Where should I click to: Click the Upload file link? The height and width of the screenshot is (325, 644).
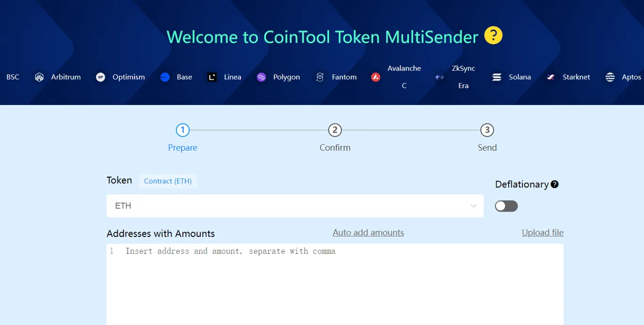(543, 233)
